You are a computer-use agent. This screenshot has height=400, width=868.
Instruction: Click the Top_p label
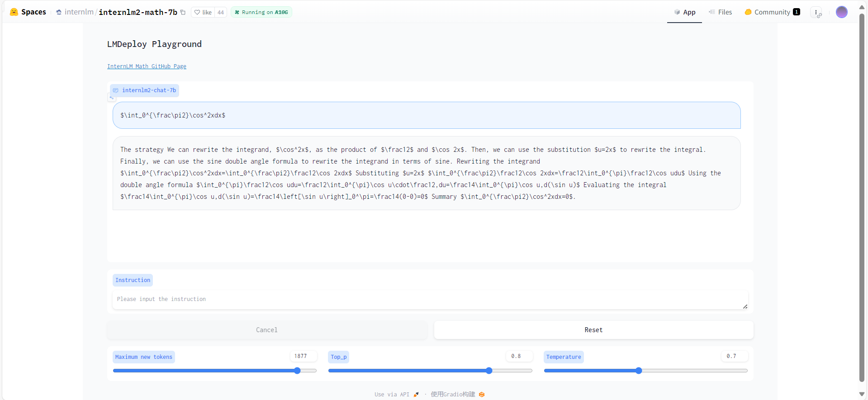click(x=338, y=357)
